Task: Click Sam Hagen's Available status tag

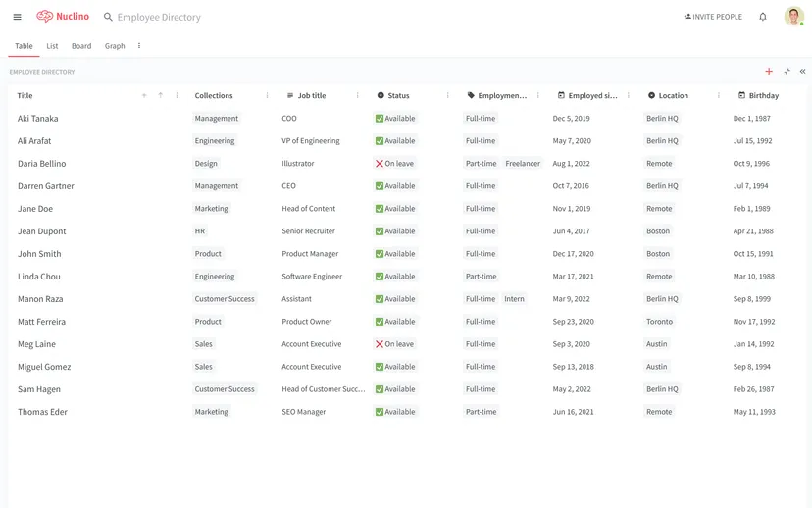Action: [x=395, y=389]
